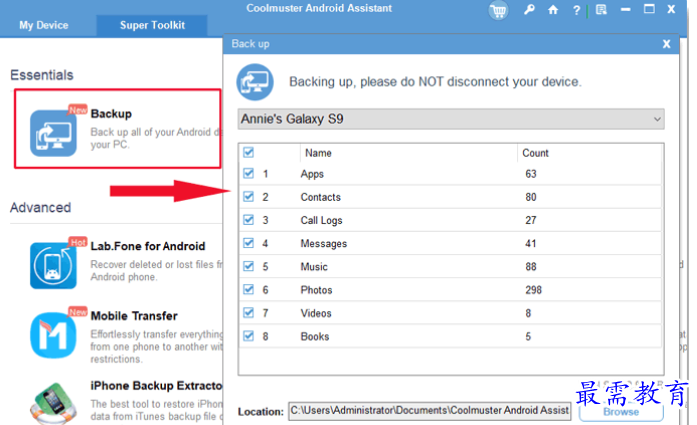697x425 pixels.
Task: Switch to the My Device tab
Action: pyautogui.click(x=44, y=25)
